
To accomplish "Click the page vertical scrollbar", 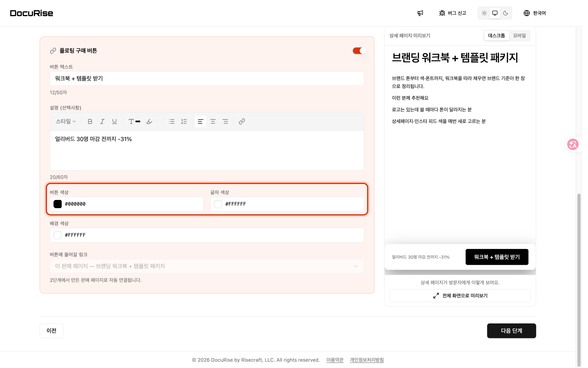I will 579,280.
